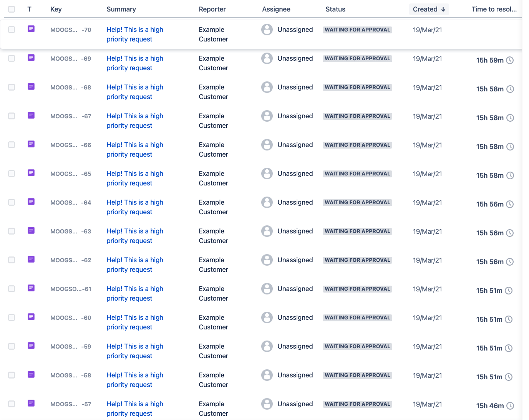Click the issue type icon for MOOGS-61
The width and height of the screenshot is (529, 420).
tap(31, 288)
